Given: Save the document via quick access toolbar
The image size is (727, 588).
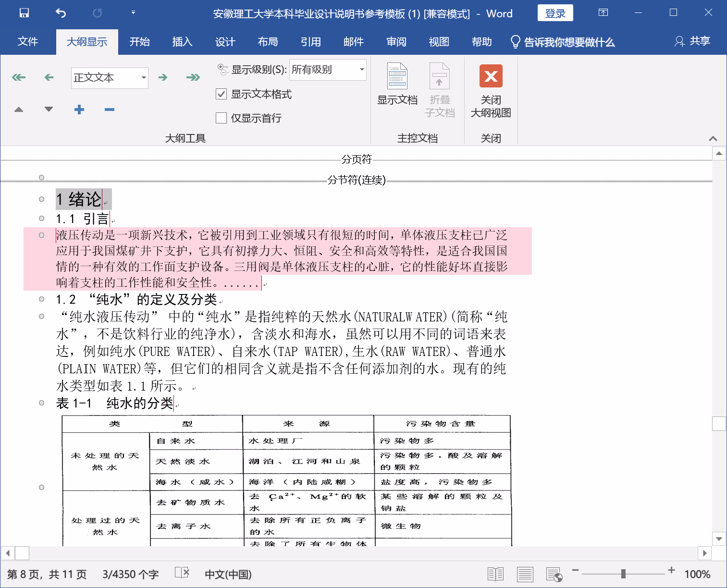Looking at the screenshot, I should 24,13.
